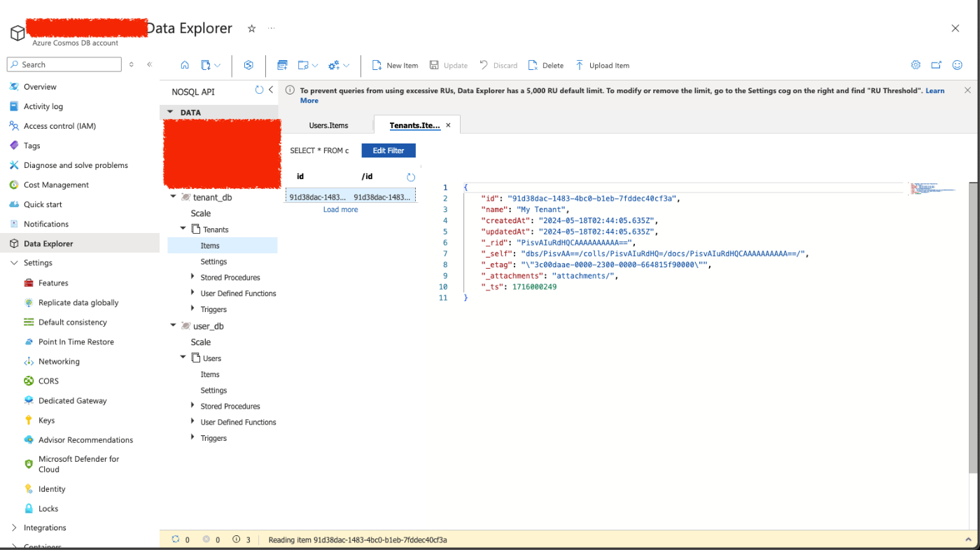Click Upload Item in toolbar
This screenshot has height=550, width=980.
pos(602,65)
